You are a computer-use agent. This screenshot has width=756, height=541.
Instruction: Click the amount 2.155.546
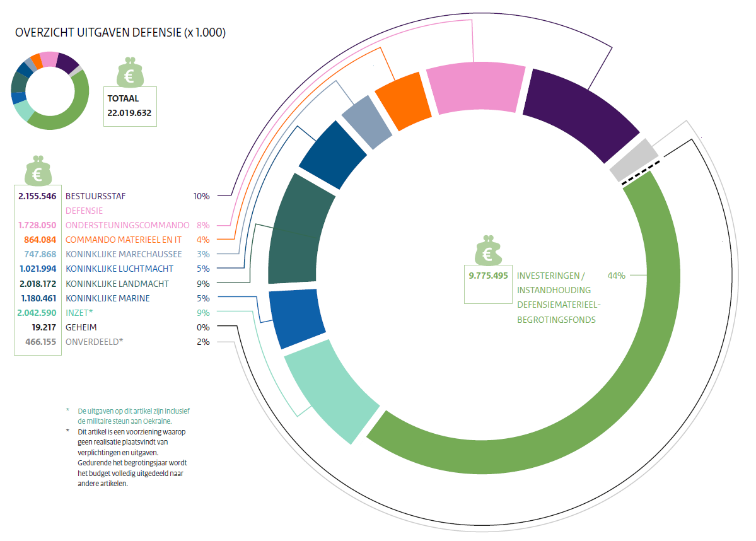pyautogui.click(x=37, y=196)
